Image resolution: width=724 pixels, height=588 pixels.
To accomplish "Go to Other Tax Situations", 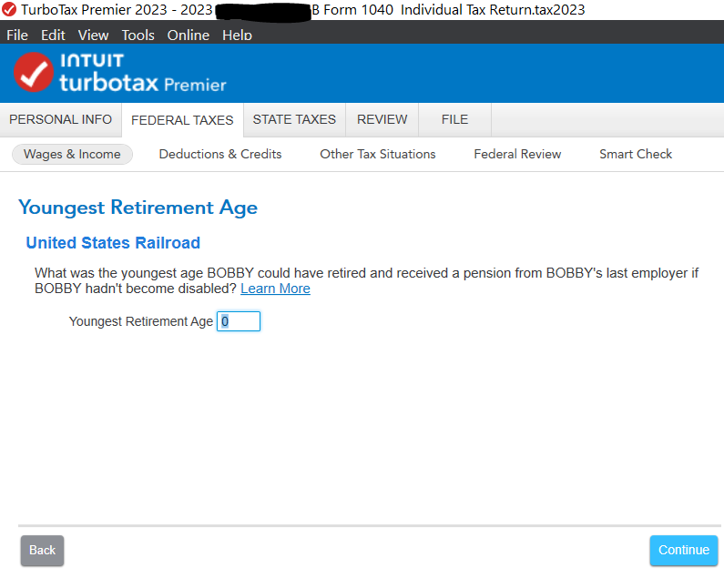I will tap(378, 155).
